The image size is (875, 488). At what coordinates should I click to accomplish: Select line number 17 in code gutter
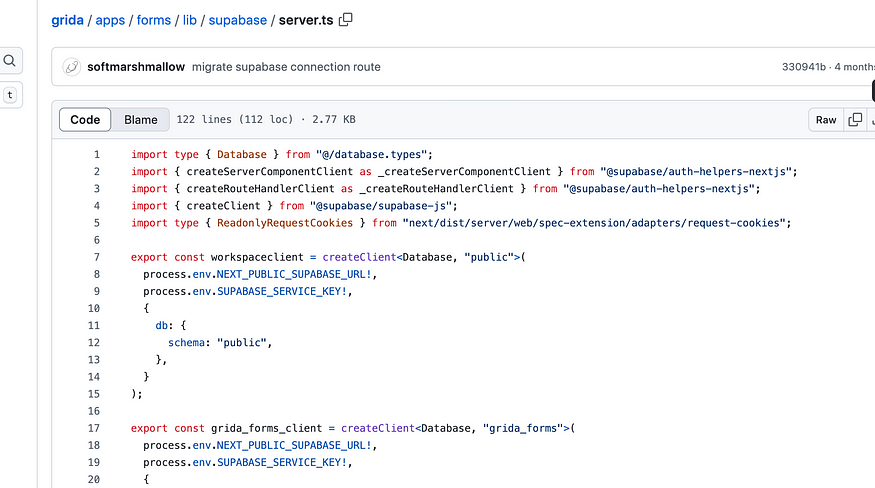[x=94, y=428]
